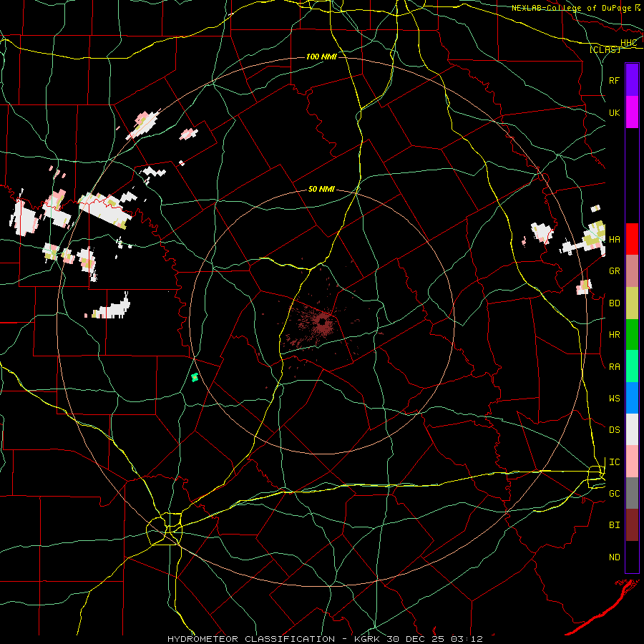Click the [CLAS] units label
644x644 pixels.
coord(605,49)
